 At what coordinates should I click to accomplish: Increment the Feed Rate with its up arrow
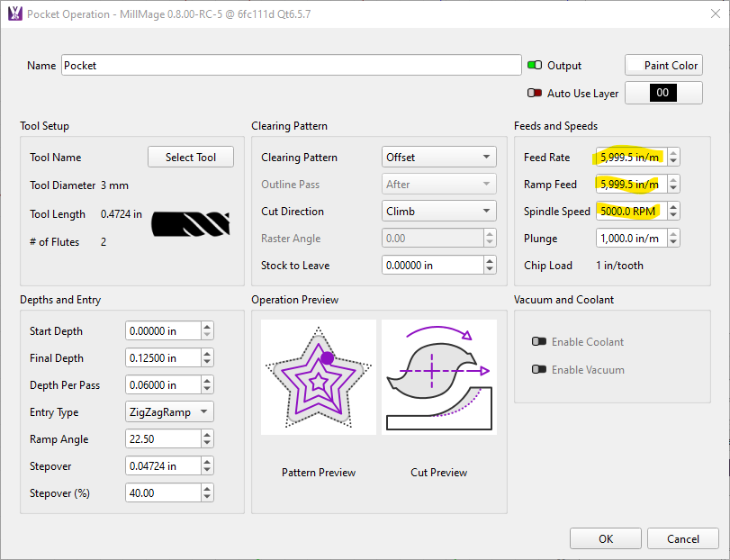(x=672, y=152)
